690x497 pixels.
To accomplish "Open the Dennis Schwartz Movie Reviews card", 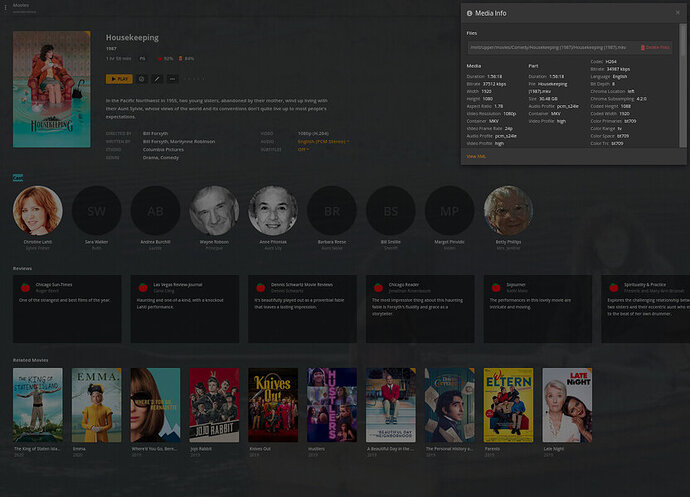I will tap(302, 309).
